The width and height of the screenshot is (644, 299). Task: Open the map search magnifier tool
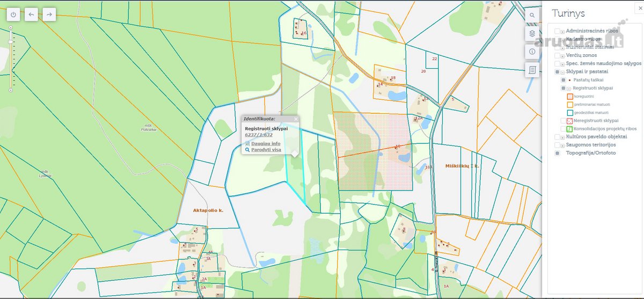[532, 16]
